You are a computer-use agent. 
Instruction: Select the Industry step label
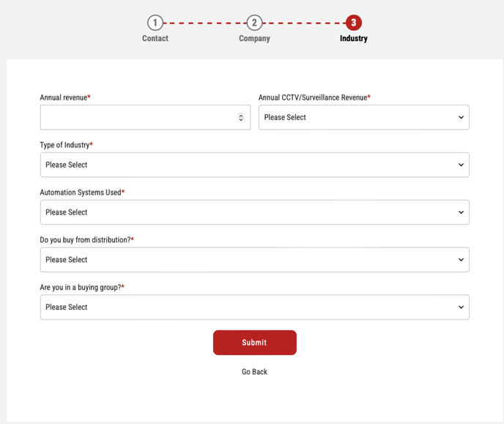[353, 38]
